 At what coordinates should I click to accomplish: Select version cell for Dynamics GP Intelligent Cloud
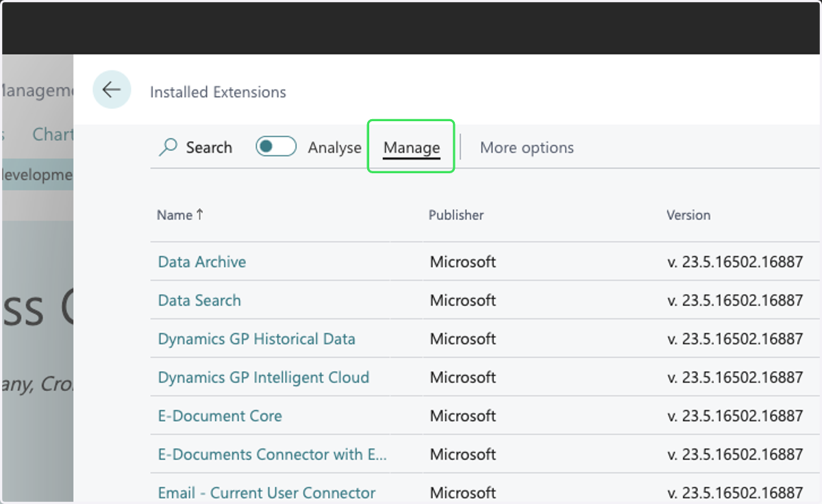(735, 377)
